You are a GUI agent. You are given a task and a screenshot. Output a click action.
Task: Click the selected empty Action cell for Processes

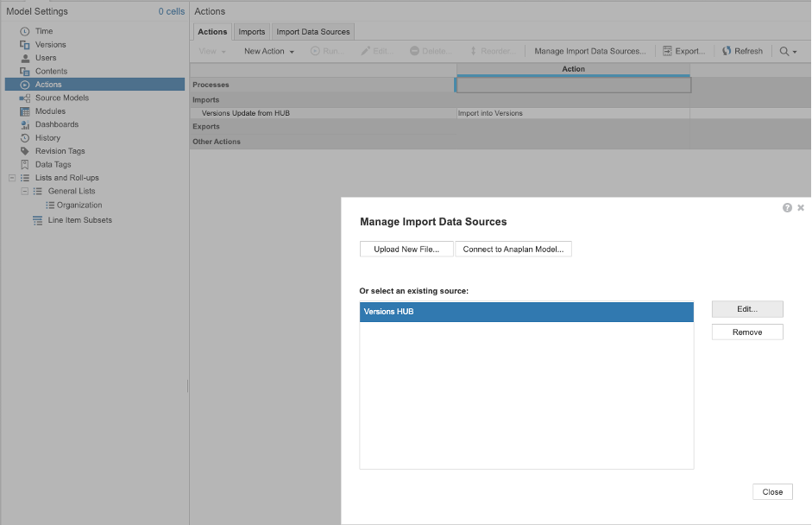pos(573,85)
